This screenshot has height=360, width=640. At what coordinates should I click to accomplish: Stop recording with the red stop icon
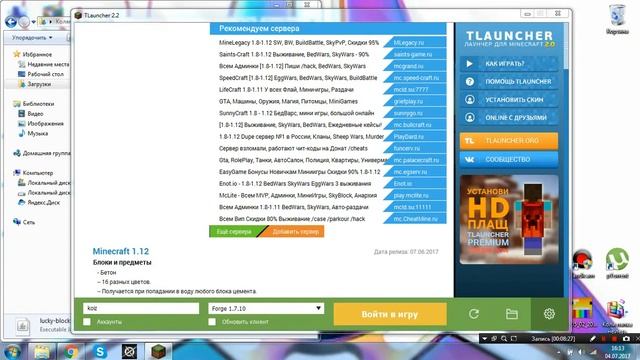click(614, 339)
